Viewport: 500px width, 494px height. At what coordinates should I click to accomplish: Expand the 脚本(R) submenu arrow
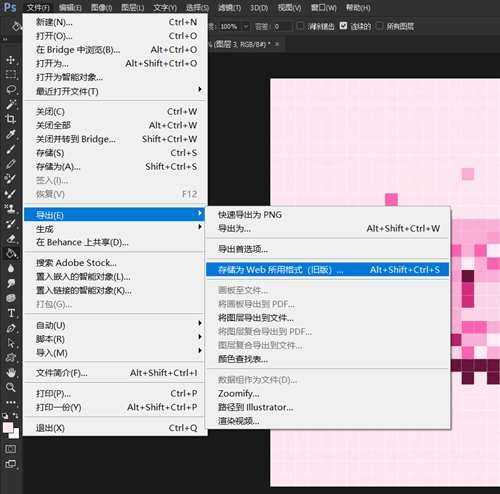point(200,337)
